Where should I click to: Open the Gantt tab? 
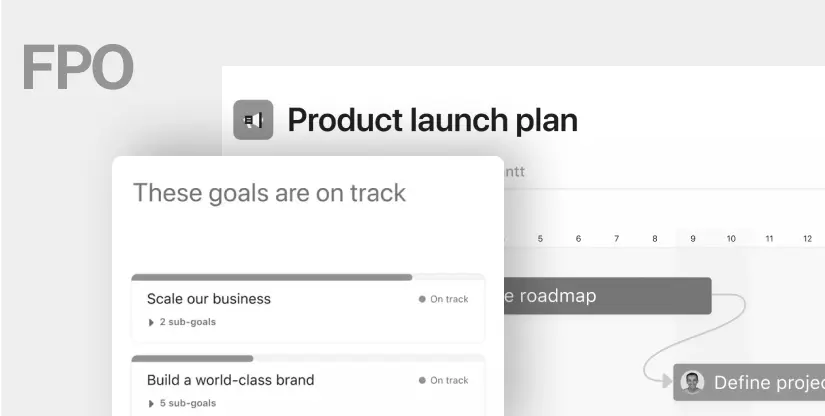(514, 171)
